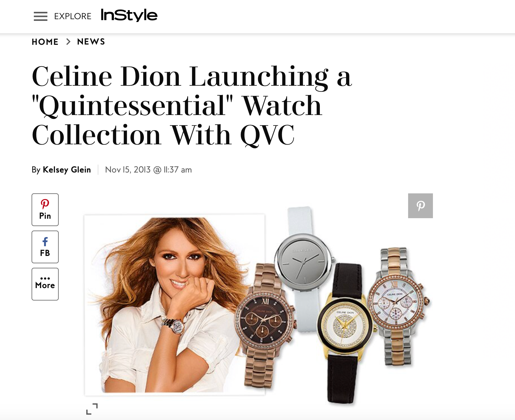Open author Kelsey Glein's page
Viewport: 515px width, 420px height.
pyautogui.click(x=67, y=170)
